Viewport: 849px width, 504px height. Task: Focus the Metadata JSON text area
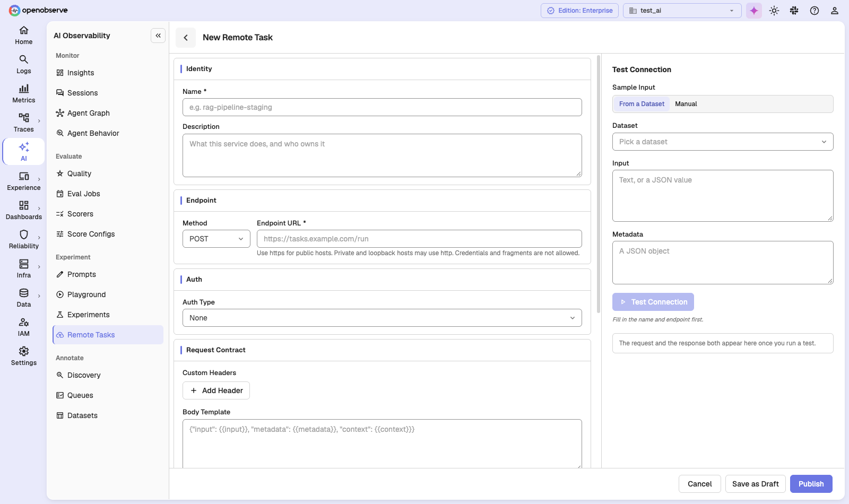pyautogui.click(x=723, y=263)
